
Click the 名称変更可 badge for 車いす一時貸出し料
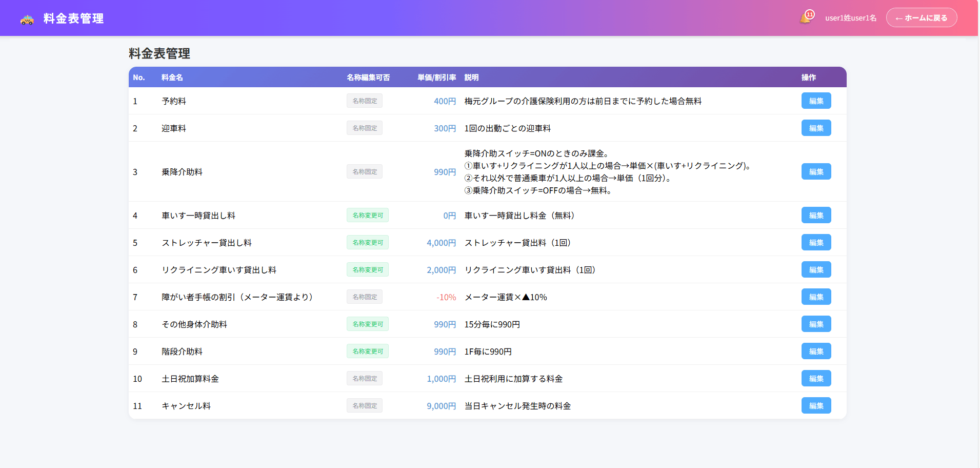coord(368,216)
